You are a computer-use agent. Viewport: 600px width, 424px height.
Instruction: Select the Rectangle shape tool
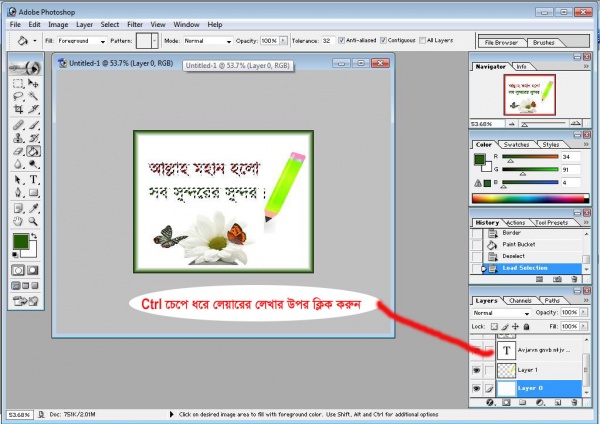[33, 192]
